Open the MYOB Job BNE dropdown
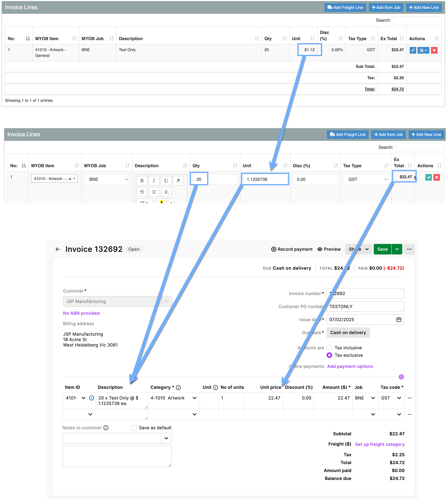 (107, 179)
